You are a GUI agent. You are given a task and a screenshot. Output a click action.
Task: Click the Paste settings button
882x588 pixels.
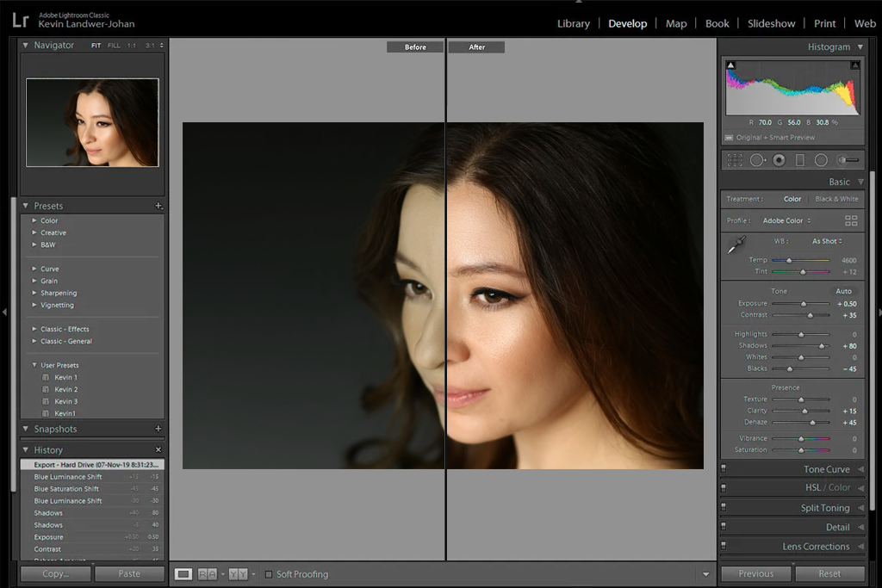click(129, 574)
